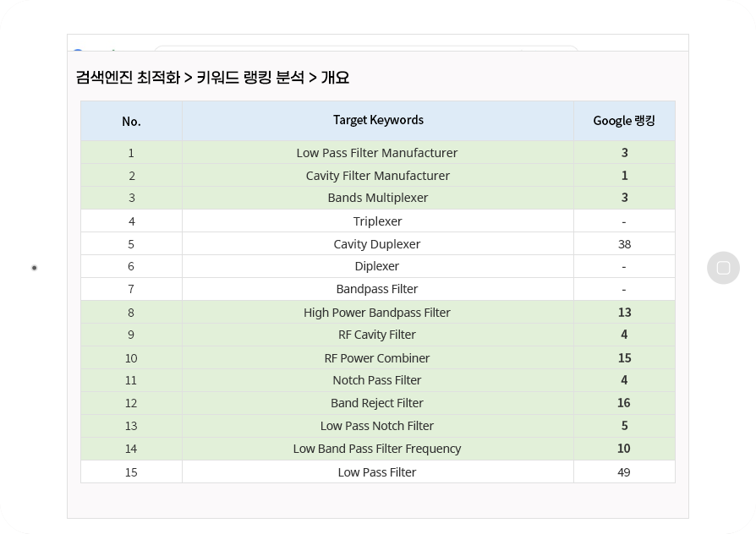Click the 'Bands Multiplexer' keyword
This screenshot has height=534, width=756.
(x=377, y=198)
